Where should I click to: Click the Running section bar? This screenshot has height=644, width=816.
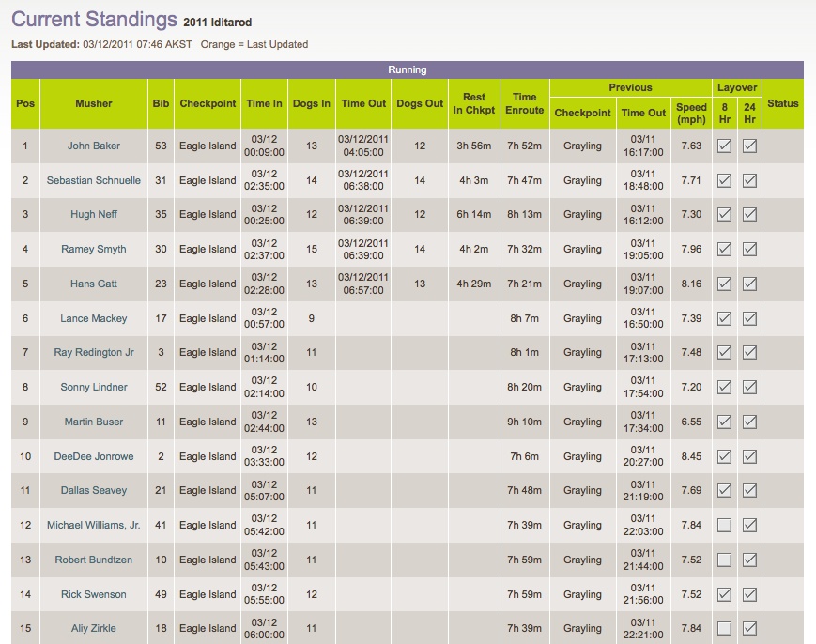[x=408, y=69]
